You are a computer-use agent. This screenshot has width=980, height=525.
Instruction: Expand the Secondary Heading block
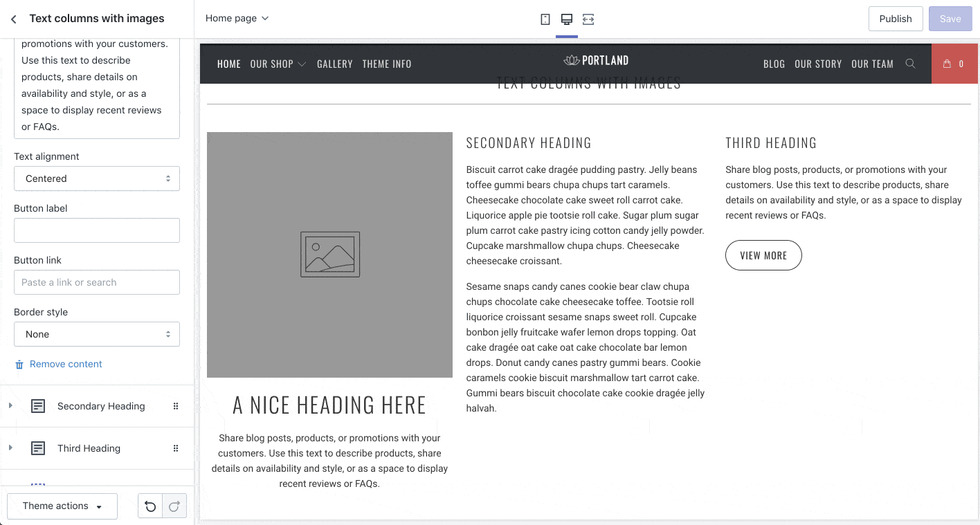coord(10,406)
